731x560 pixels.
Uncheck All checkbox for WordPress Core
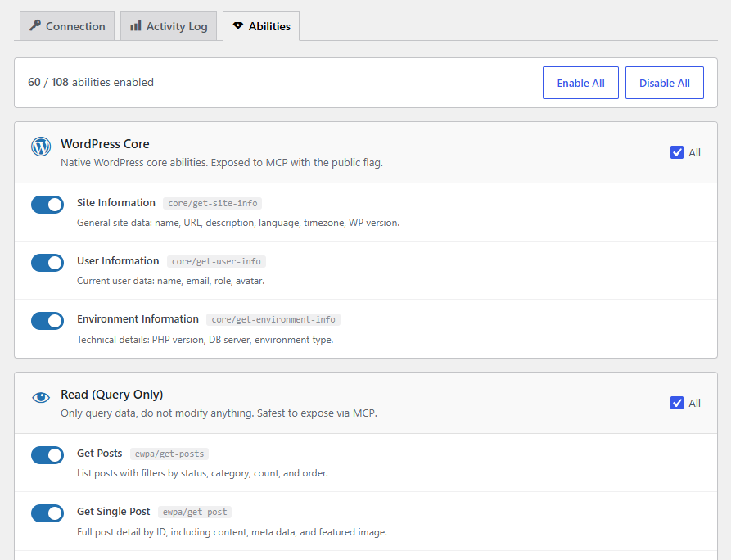[x=677, y=152]
